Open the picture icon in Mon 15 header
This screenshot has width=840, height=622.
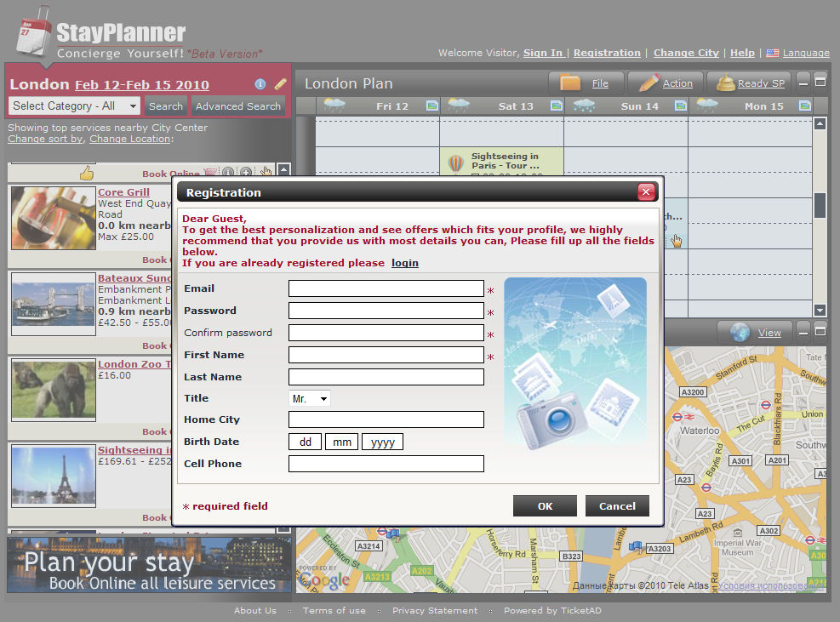(x=805, y=106)
